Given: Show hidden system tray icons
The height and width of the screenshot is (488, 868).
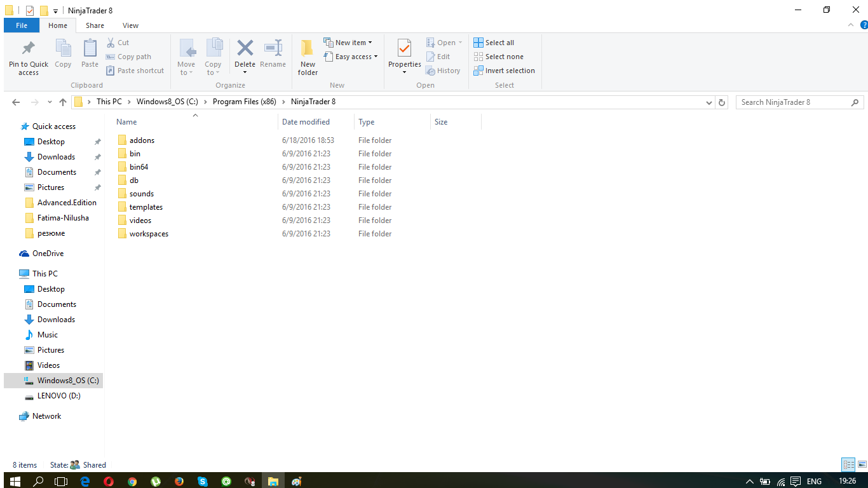Looking at the screenshot, I should pyautogui.click(x=750, y=482).
